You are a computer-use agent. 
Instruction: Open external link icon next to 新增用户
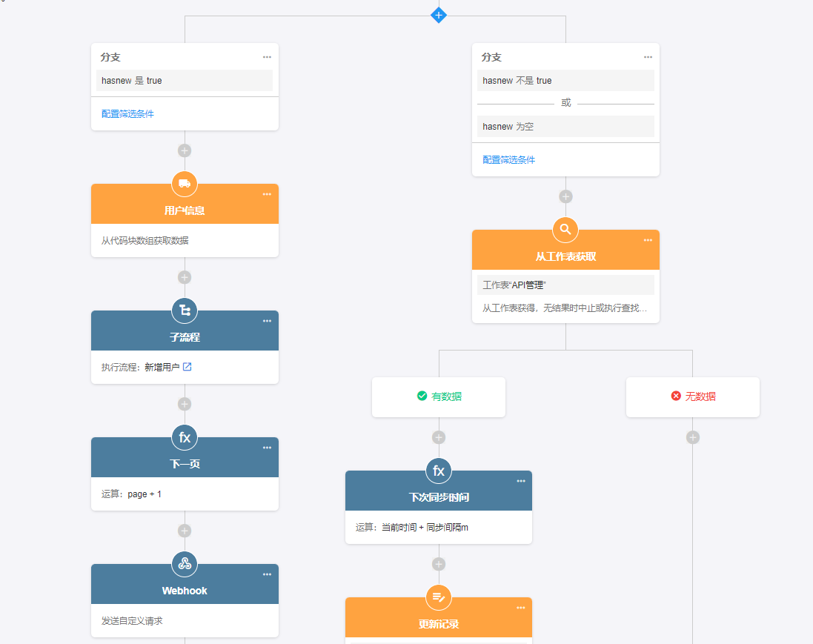pyautogui.click(x=188, y=367)
